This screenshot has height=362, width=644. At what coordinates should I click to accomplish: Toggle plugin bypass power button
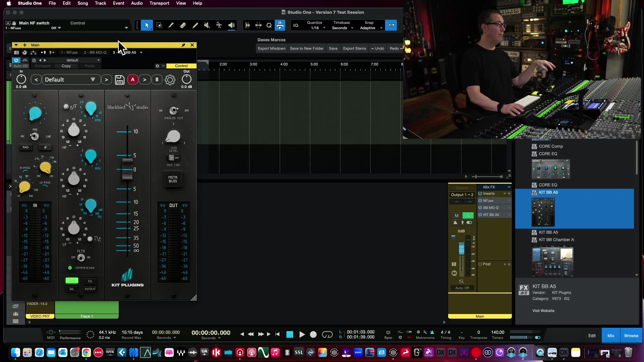pos(16,60)
